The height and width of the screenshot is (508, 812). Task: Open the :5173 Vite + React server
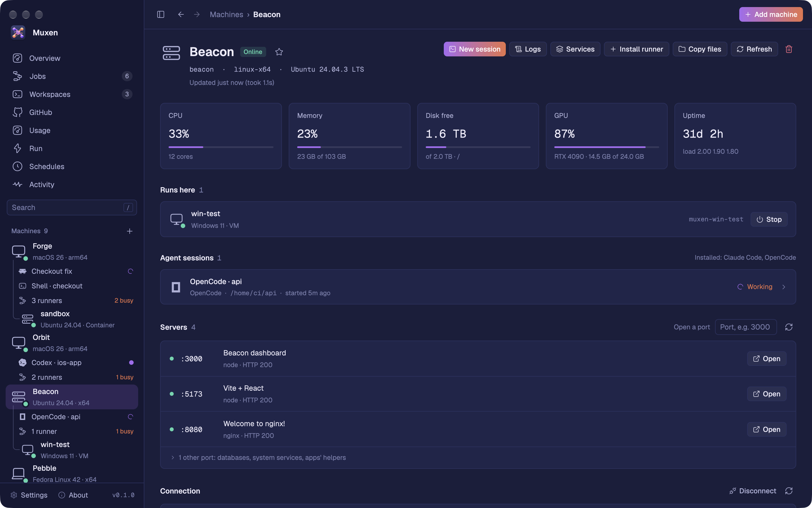click(x=766, y=394)
